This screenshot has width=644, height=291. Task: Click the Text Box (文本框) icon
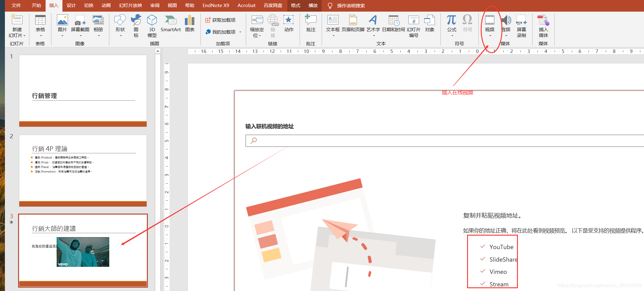pos(333,20)
